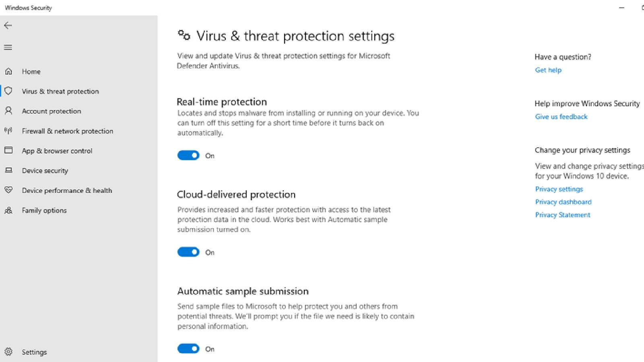Expand the hamburger navigation menu

click(x=8, y=47)
